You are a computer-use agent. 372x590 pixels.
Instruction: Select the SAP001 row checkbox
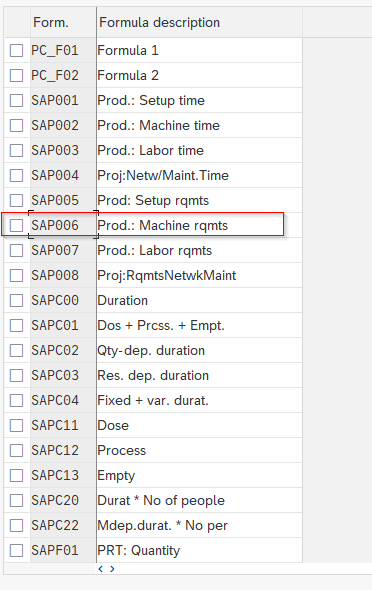(x=16, y=100)
